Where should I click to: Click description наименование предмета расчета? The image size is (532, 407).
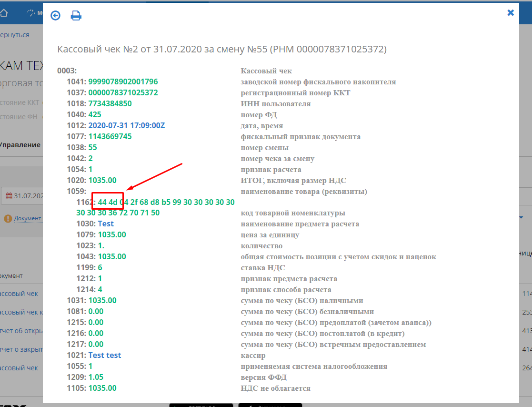click(300, 224)
